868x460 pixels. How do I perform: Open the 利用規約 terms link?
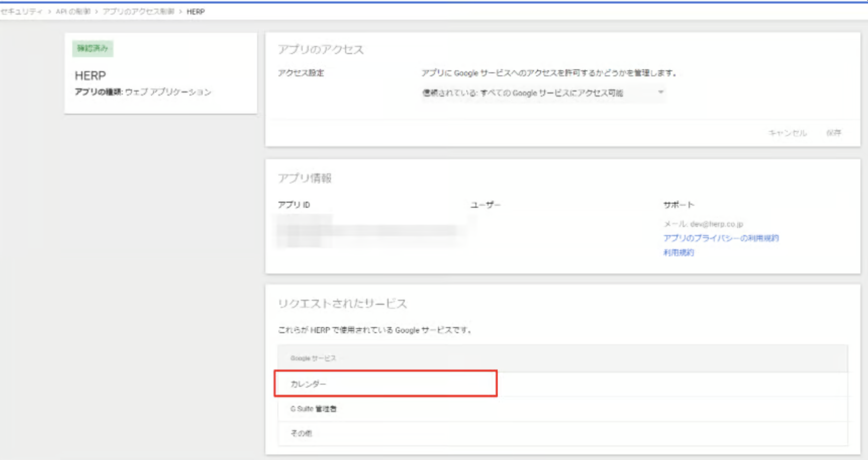tap(678, 252)
